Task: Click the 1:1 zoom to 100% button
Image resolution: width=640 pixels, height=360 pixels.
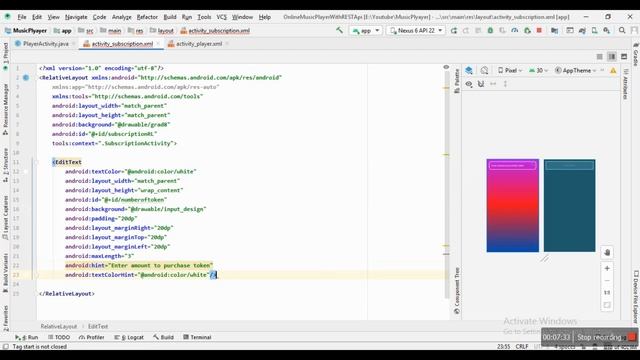Action: [607, 293]
